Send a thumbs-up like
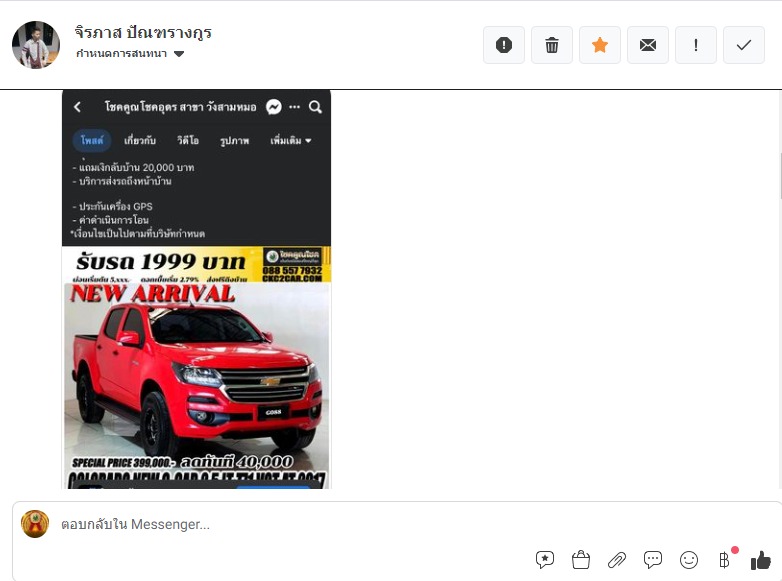This screenshot has width=782, height=581. 761,560
